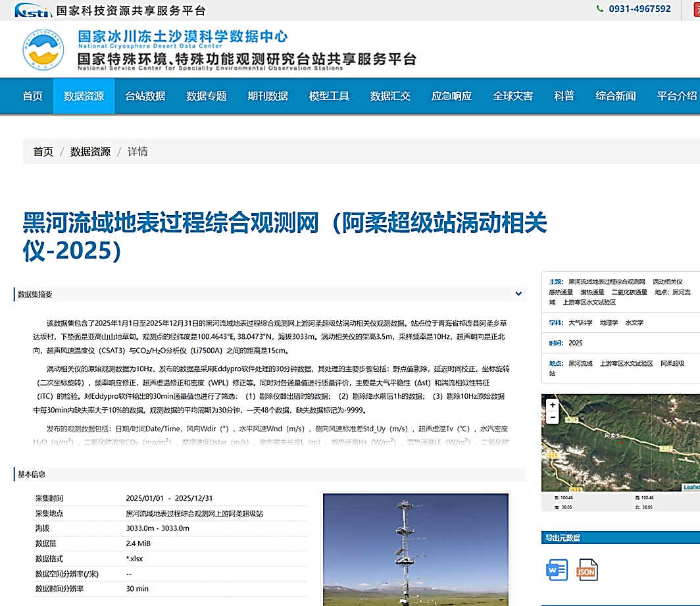Export metadata as JSON file icon
Image resolution: width=700 pixels, height=606 pixels.
tap(587, 570)
